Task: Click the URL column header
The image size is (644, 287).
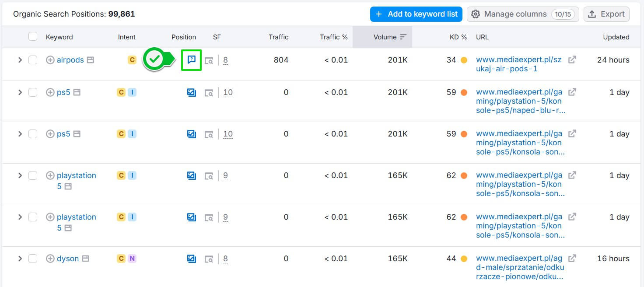Action: point(482,37)
